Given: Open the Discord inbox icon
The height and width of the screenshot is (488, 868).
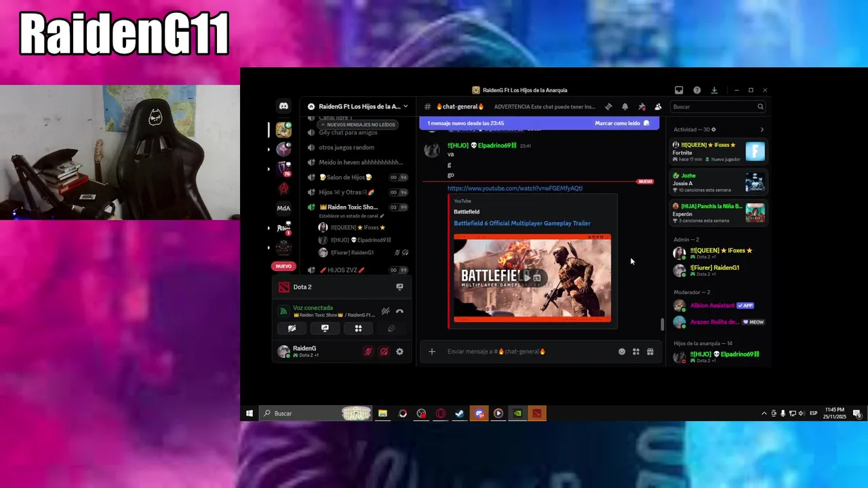Looking at the screenshot, I should [x=679, y=90].
